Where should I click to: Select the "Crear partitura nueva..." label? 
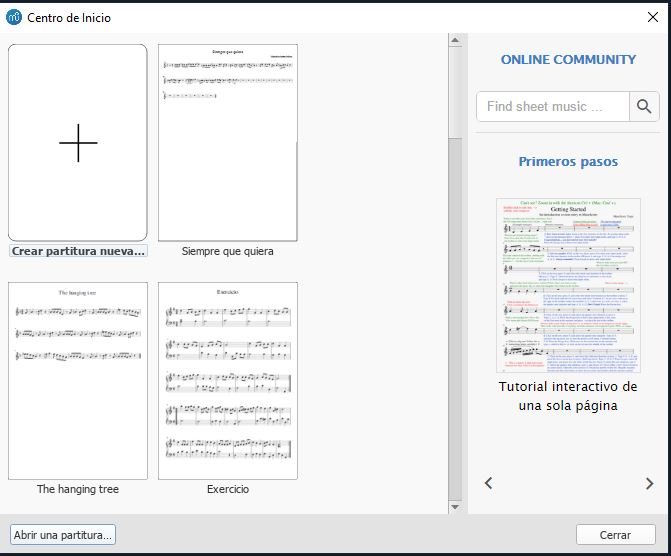tap(78, 251)
